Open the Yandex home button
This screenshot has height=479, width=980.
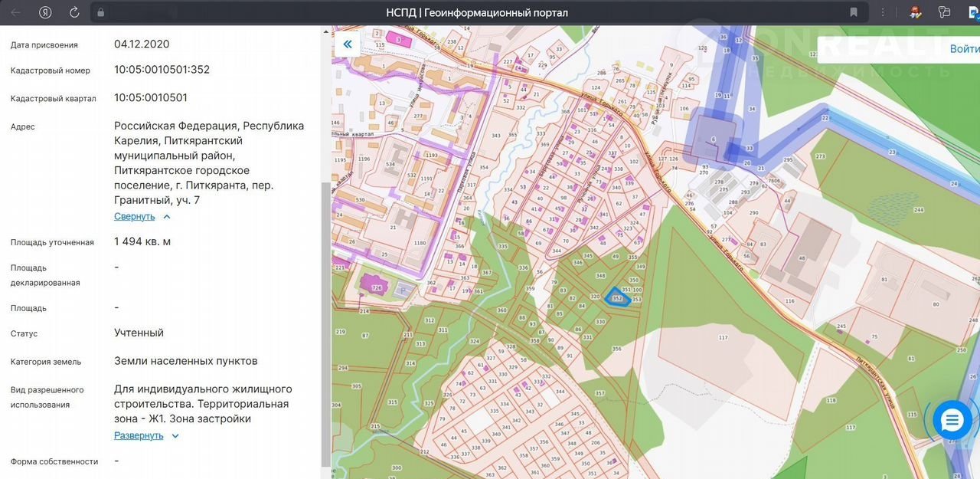tap(45, 12)
